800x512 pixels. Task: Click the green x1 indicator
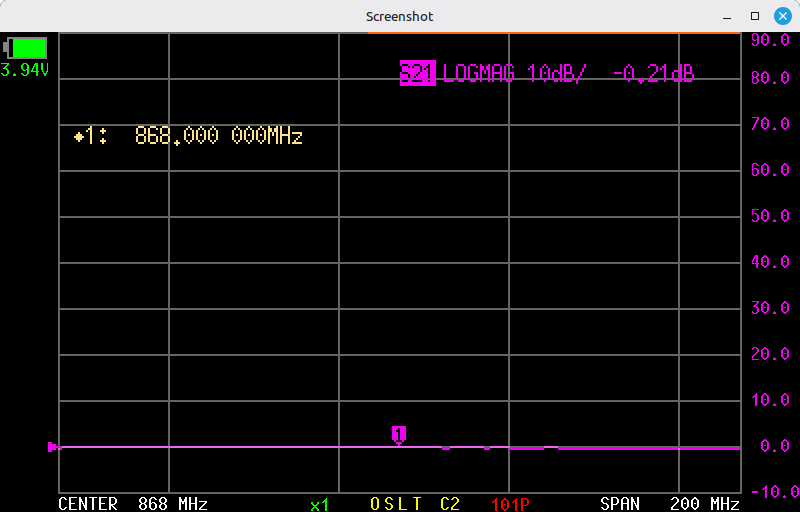(319, 504)
